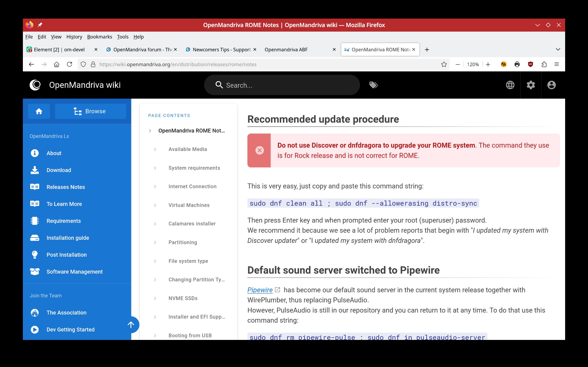Open the wiki settings gear icon
The height and width of the screenshot is (367, 588).
point(531,85)
